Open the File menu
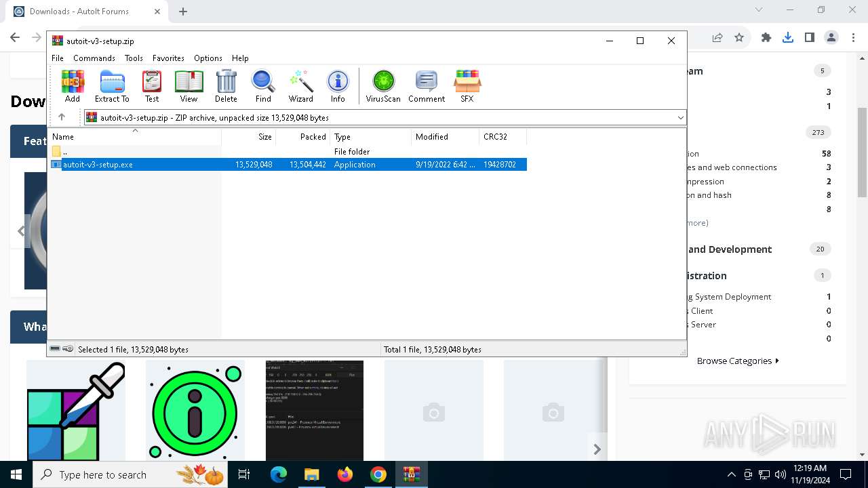The height and width of the screenshot is (488, 868). (58, 58)
